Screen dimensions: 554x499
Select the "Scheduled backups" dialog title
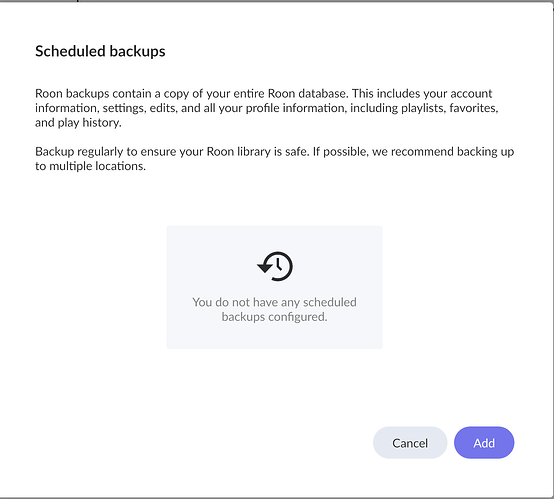click(100, 51)
